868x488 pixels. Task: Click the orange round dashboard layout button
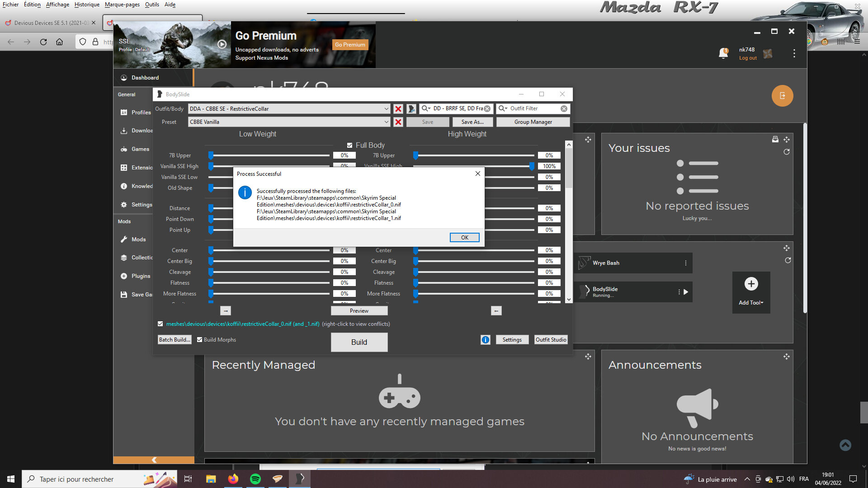point(782,96)
